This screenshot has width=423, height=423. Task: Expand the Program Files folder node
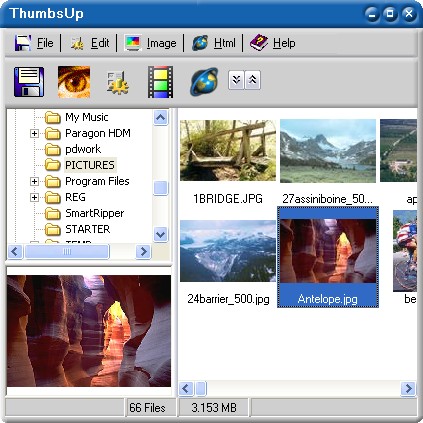[x=34, y=182]
